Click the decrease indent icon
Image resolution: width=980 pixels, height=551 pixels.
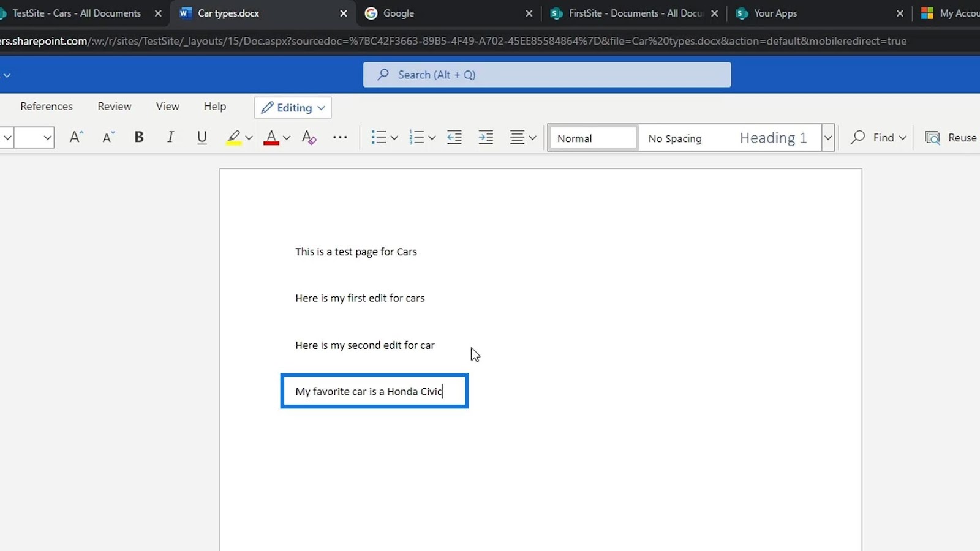(x=454, y=138)
